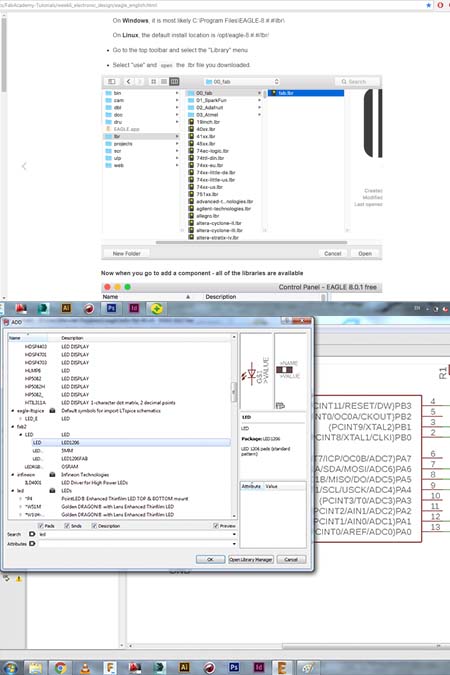Collapse the infineon library node

(x=12, y=474)
